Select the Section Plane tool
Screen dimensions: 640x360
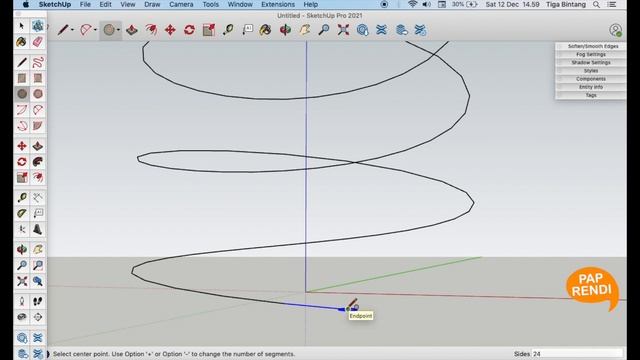pyautogui.click(x=38, y=317)
